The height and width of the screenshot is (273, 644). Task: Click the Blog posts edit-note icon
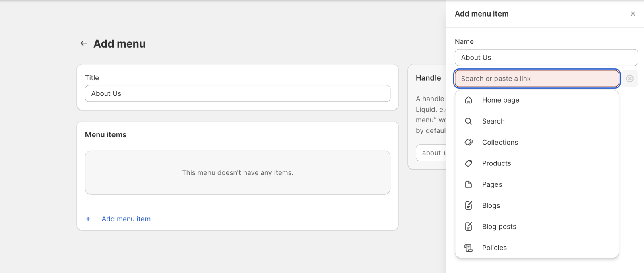(x=469, y=227)
